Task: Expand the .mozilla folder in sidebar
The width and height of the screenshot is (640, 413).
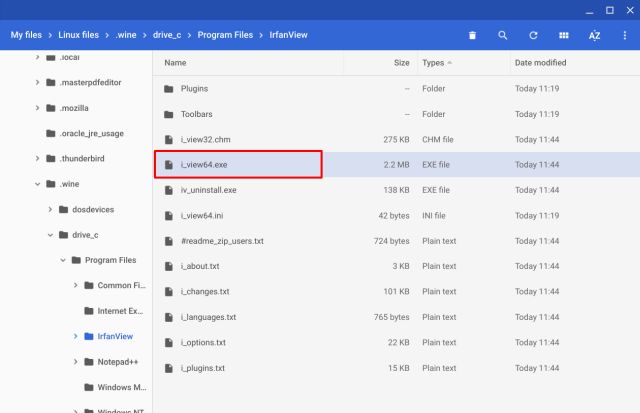Action: click(38, 107)
